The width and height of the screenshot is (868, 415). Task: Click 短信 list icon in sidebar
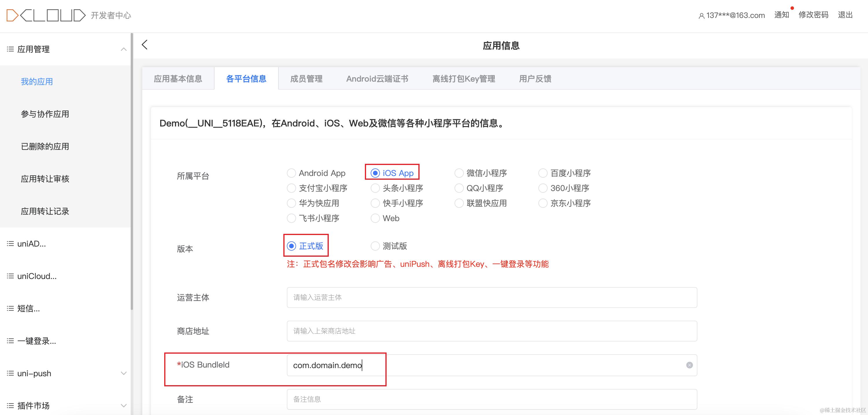pyautogui.click(x=10, y=309)
